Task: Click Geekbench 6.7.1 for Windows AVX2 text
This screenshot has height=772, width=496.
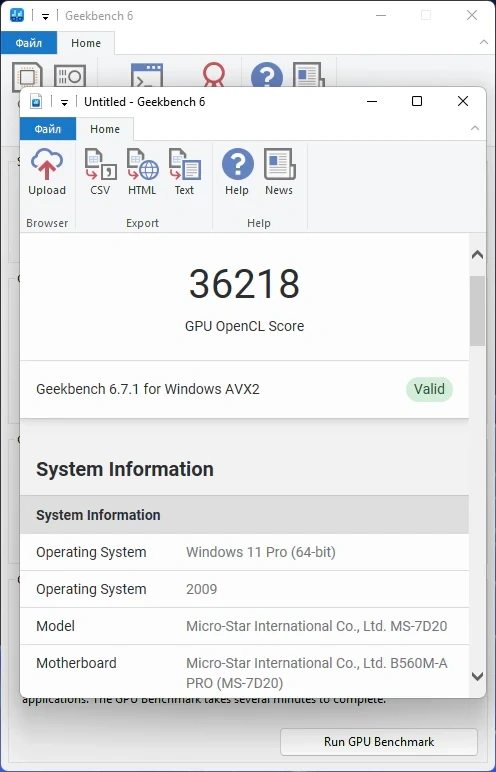Action: click(x=148, y=389)
